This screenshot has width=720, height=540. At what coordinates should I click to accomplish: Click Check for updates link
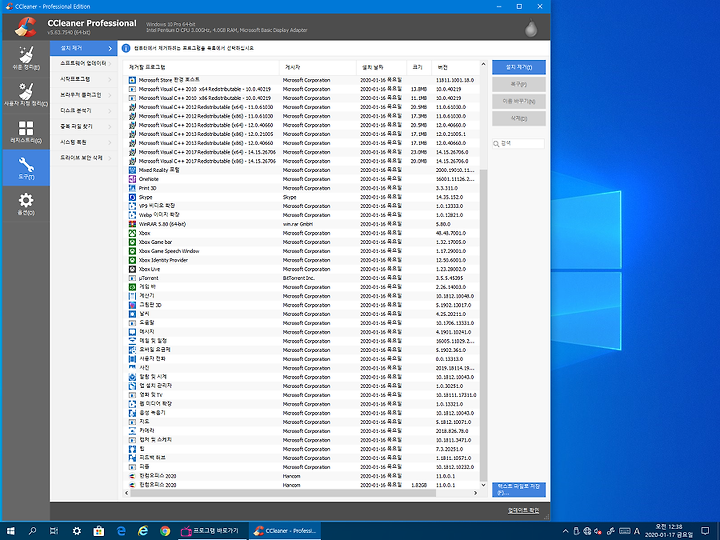tap(523, 511)
